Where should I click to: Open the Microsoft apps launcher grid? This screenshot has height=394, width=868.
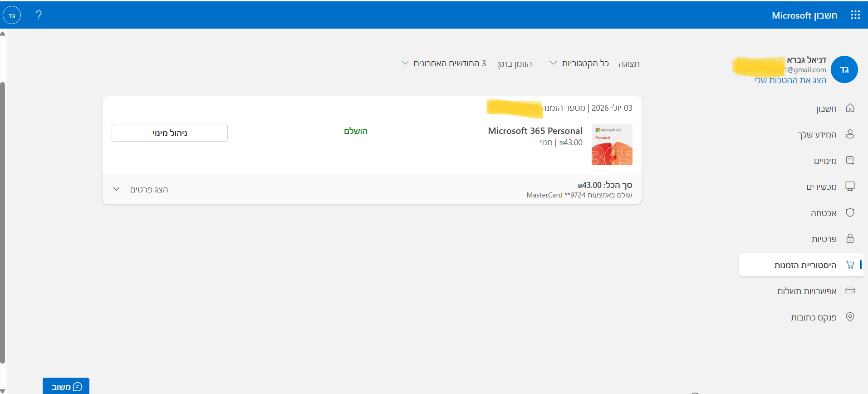(x=855, y=15)
